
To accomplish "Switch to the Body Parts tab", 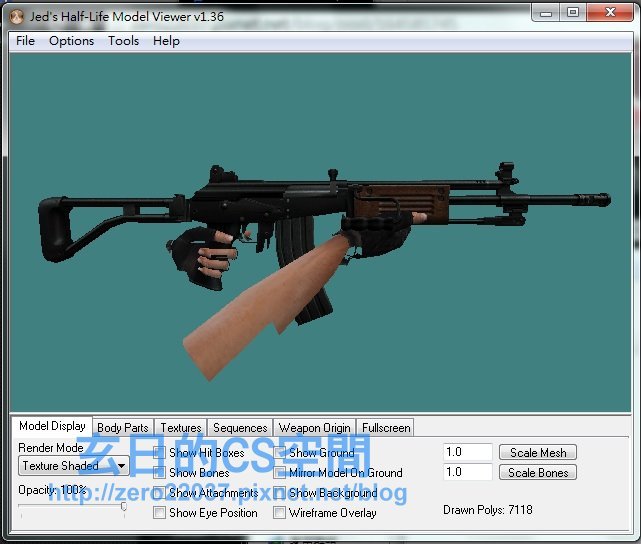I will 123,428.
